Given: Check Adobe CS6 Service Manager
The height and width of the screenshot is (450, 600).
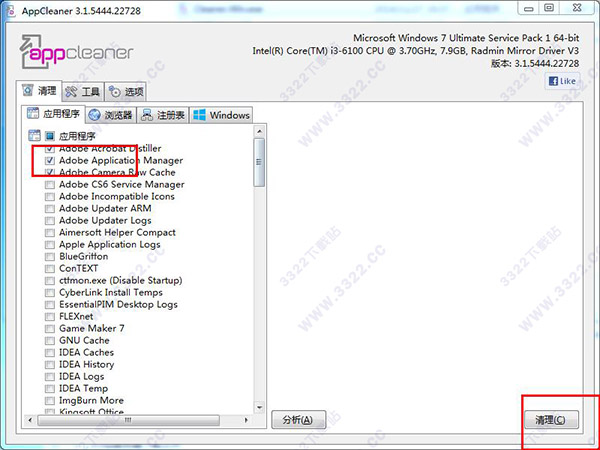Looking at the screenshot, I should [50, 185].
